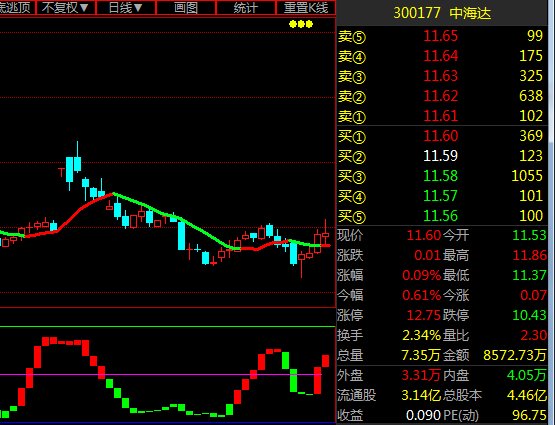This screenshot has width=555, height=425.
Task: Click the 卖③ circled level icon
Action: [360, 77]
